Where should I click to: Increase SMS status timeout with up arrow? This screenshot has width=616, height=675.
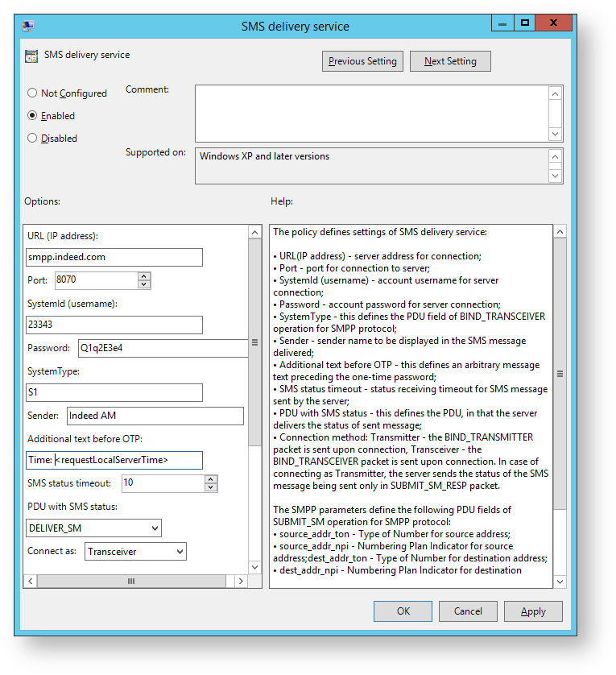click(x=211, y=479)
